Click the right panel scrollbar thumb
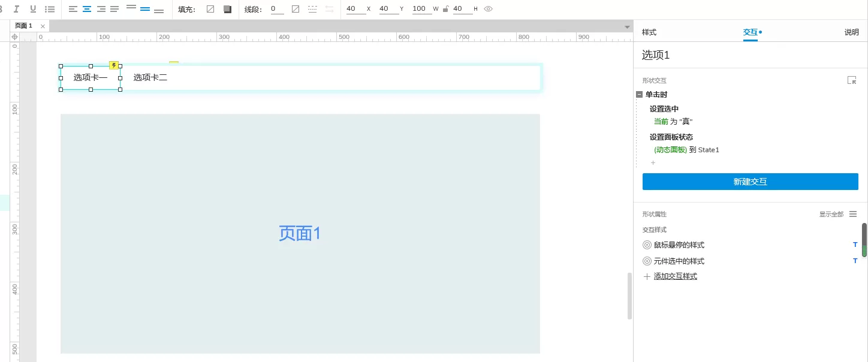The image size is (868, 362). [x=864, y=240]
